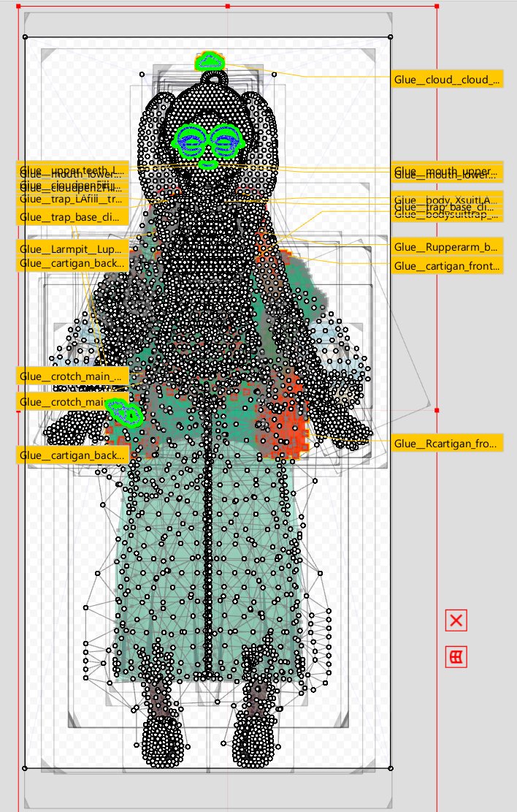Viewport: 517px width, 812px height.
Task: Click the green-outlined mouth mesh
Action: [208, 164]
